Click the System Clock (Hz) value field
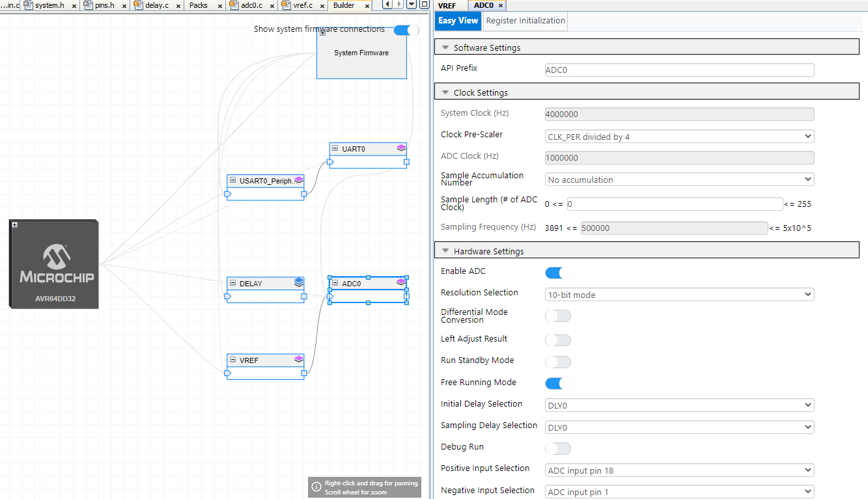 [x=679, y=115]
